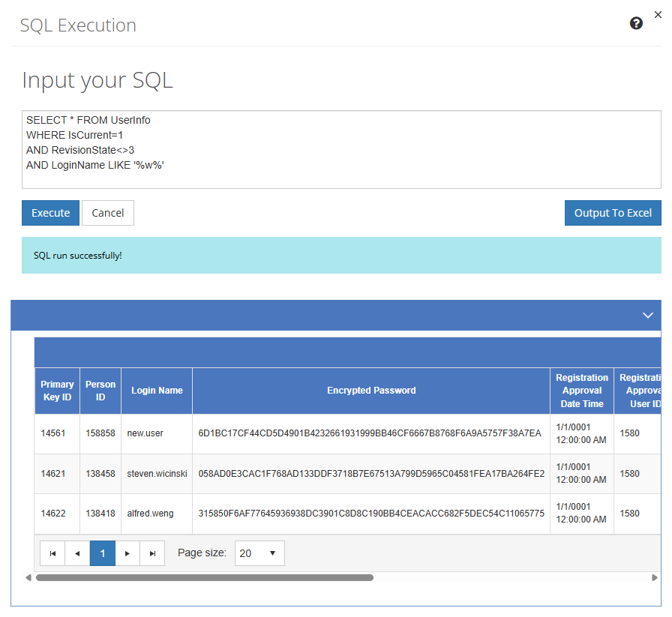672x617 pixels.
Task: Cancel the SQL execution
Action: click(x=107, y=212)
